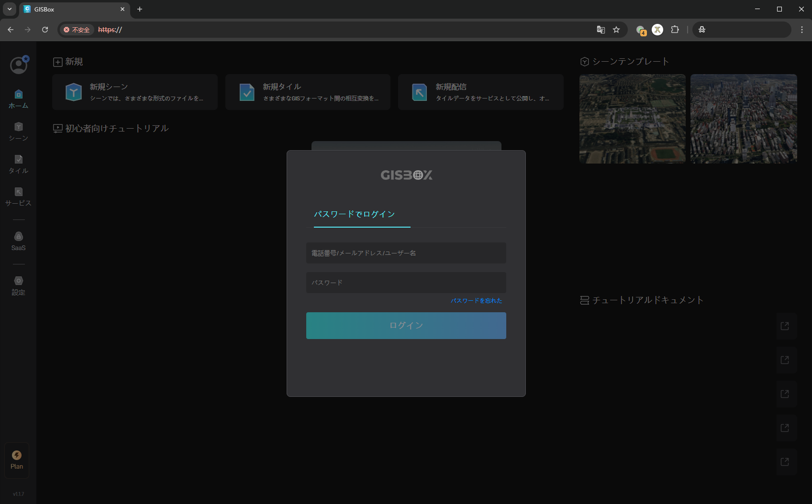This screenshot has height=504, width=812.
Task: Open fifth tutorial document external link icon
Action: (785, 462)
